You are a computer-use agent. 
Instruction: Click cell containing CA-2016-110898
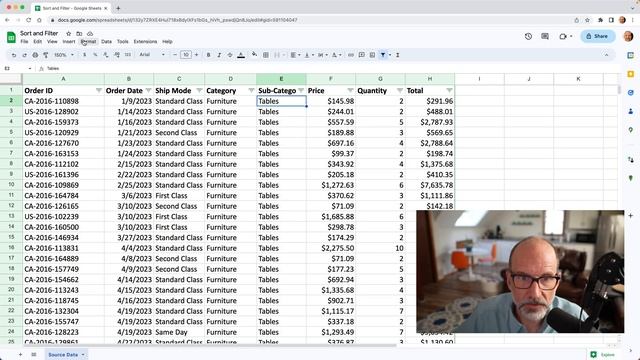pyautogui.click(x=63, y=101)
